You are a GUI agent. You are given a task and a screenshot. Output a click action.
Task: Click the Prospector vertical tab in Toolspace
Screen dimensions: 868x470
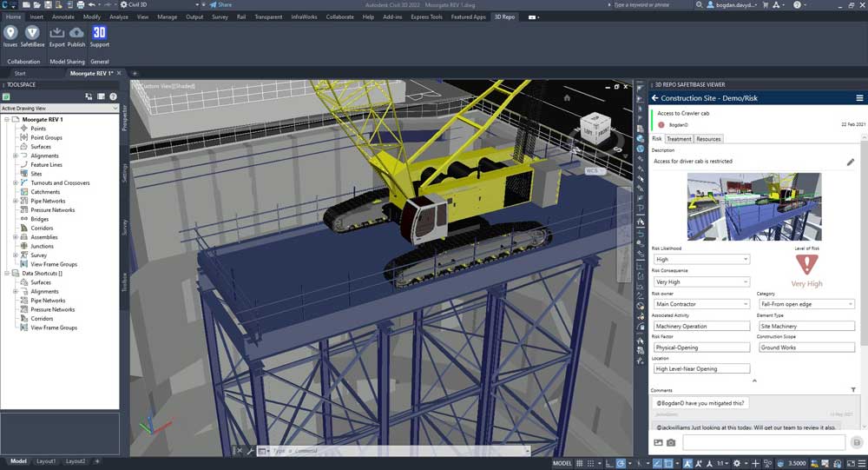(x=124, y=118)
